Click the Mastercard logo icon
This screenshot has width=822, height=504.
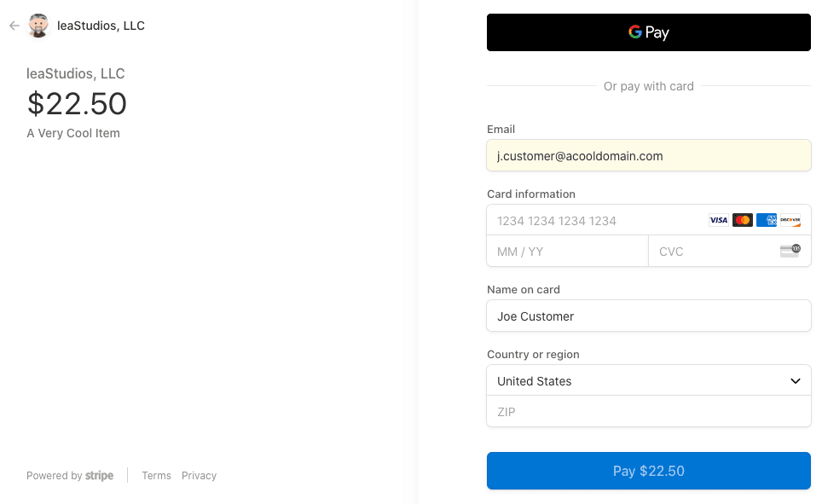pos(742,220)
